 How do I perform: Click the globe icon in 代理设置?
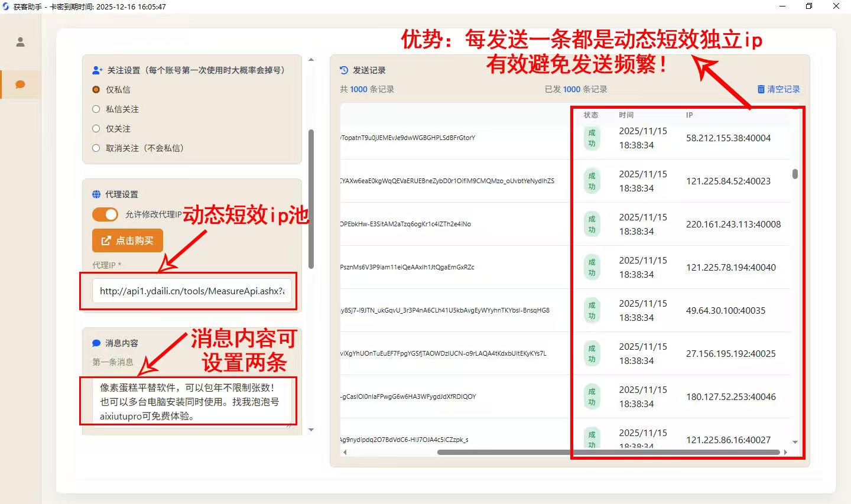(96, 194)
